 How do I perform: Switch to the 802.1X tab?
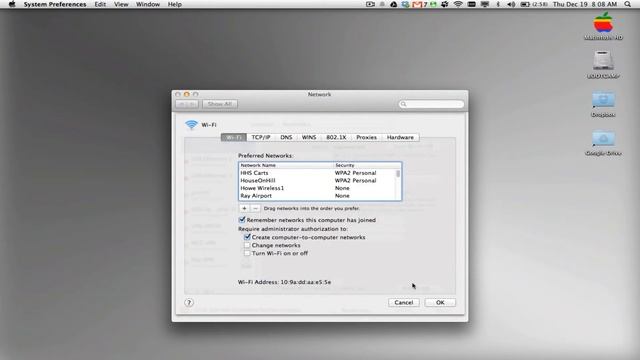[336, 137]
